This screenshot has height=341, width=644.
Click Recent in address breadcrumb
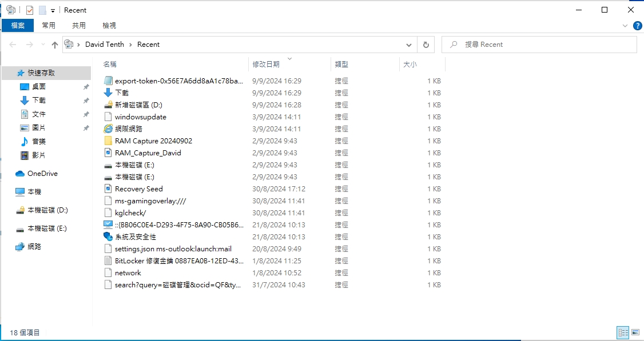148,45
